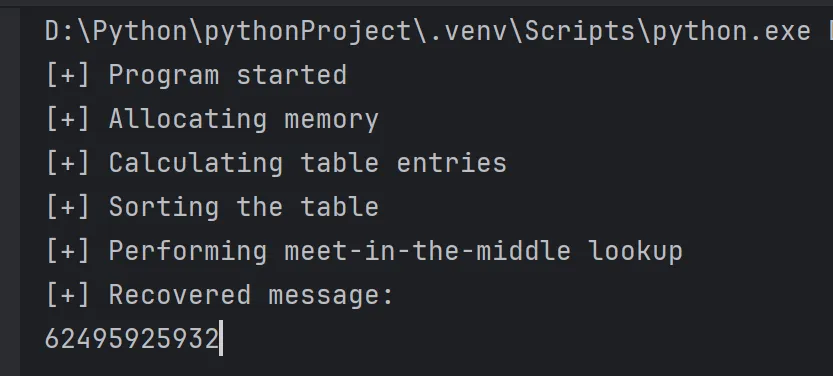The width and height of the screenshot is (833, 376).
Task: Place the caret at the blinking cursor after 62495925932
Action: tap(222, 338)
